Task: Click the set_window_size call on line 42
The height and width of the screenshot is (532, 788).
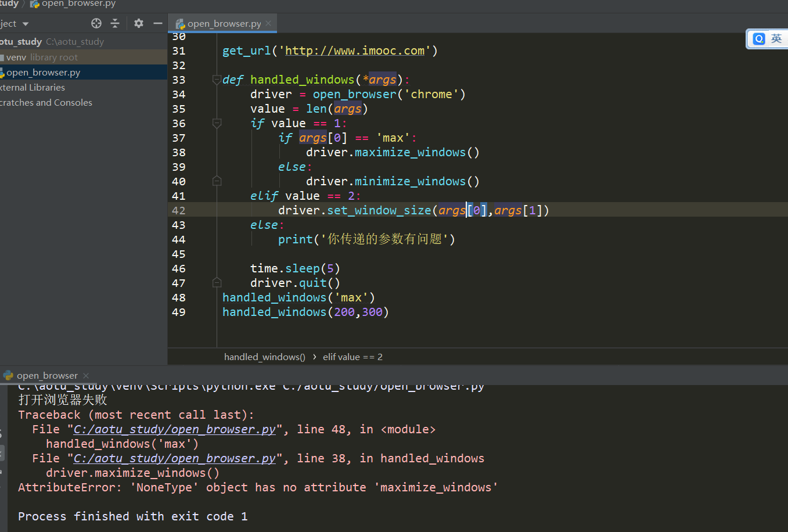Action: tap(379, 210)
